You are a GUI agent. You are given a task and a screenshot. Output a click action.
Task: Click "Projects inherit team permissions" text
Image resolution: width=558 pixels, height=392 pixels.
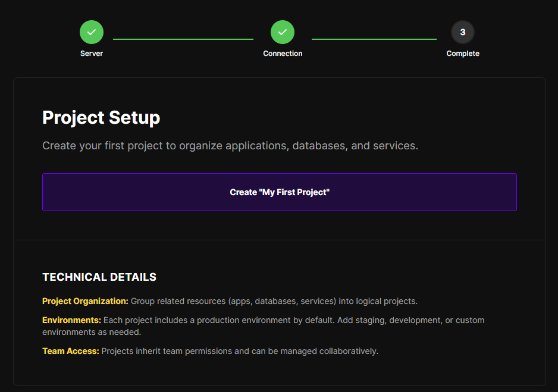(240, 352)
